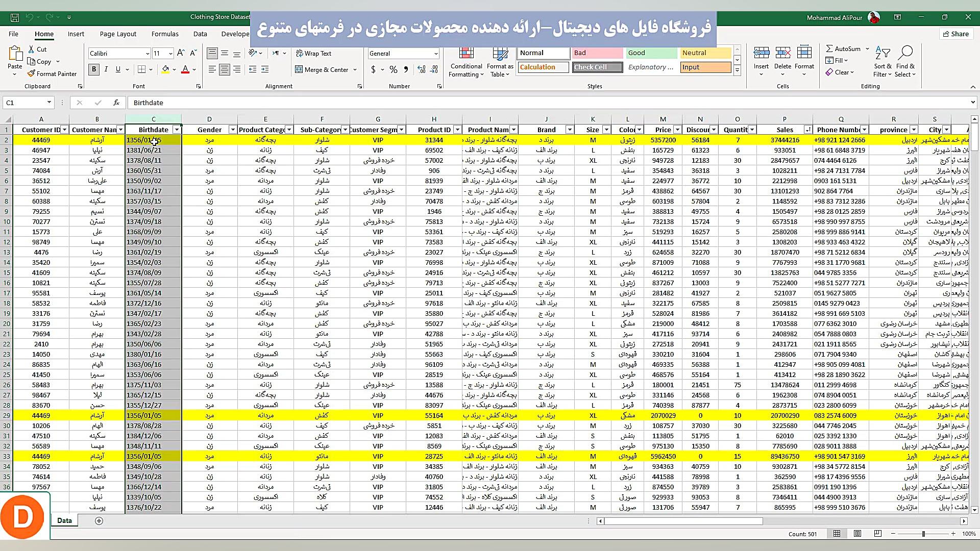Toggle Bold formatting
980x551 pixels.
pos(94,69)
